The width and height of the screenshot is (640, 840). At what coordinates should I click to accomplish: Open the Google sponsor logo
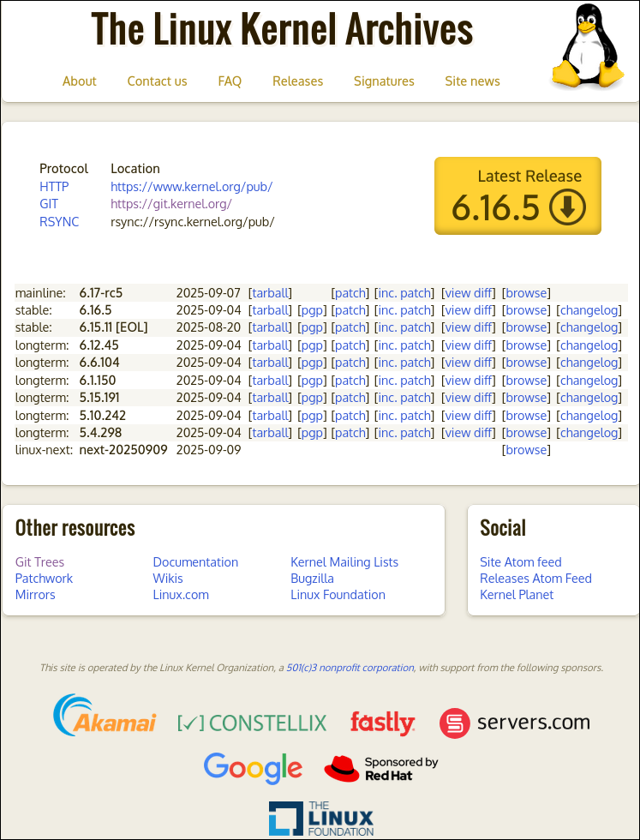tap(253, 769)
